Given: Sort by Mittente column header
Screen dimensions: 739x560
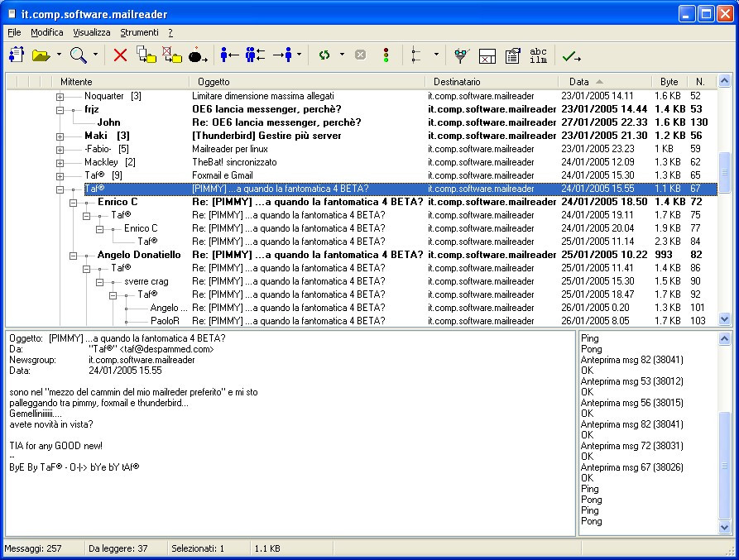Looking at the screenshot, I should click(120, 82).
